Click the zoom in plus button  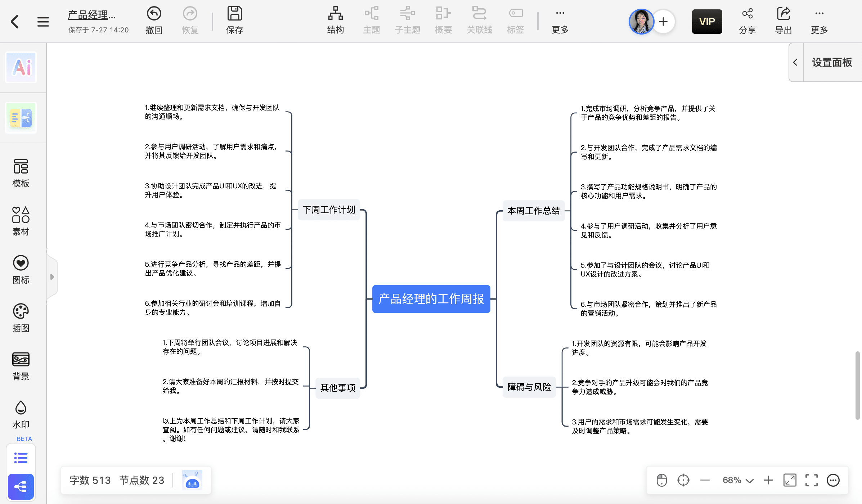coord(768,480)
